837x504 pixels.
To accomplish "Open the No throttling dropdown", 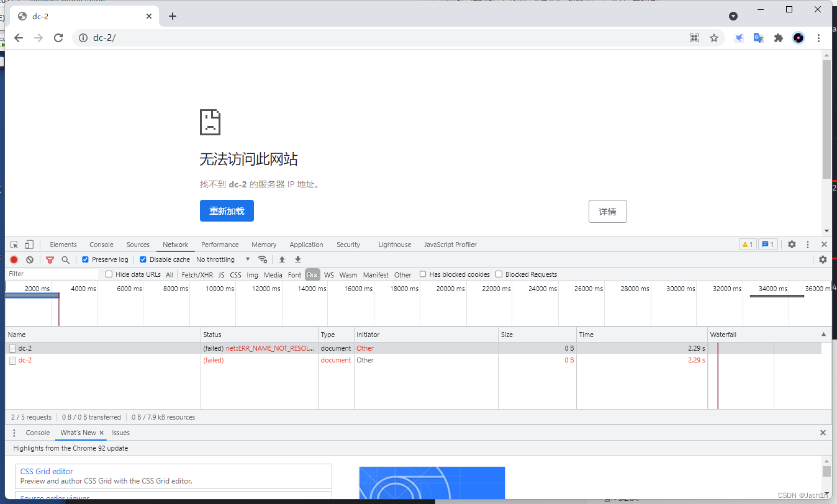I will pyautogui.click(x=223, y=259).
